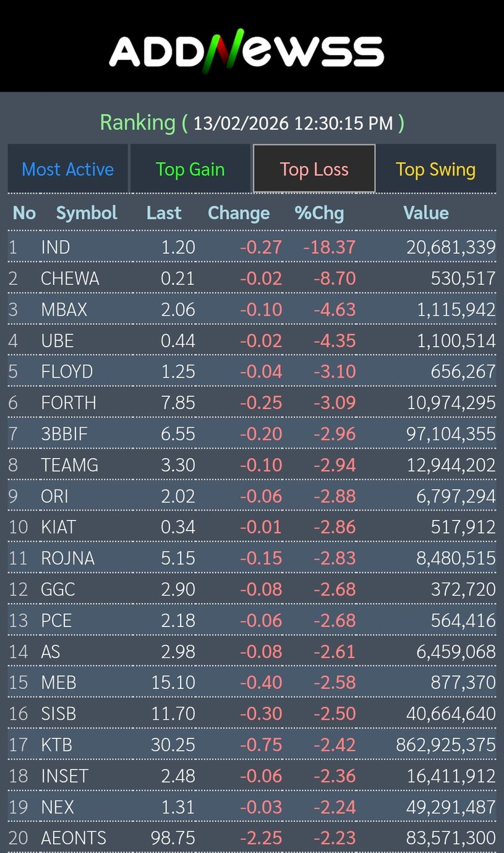
Task: Select the Top Loss tab
Action: pos(314,169)
